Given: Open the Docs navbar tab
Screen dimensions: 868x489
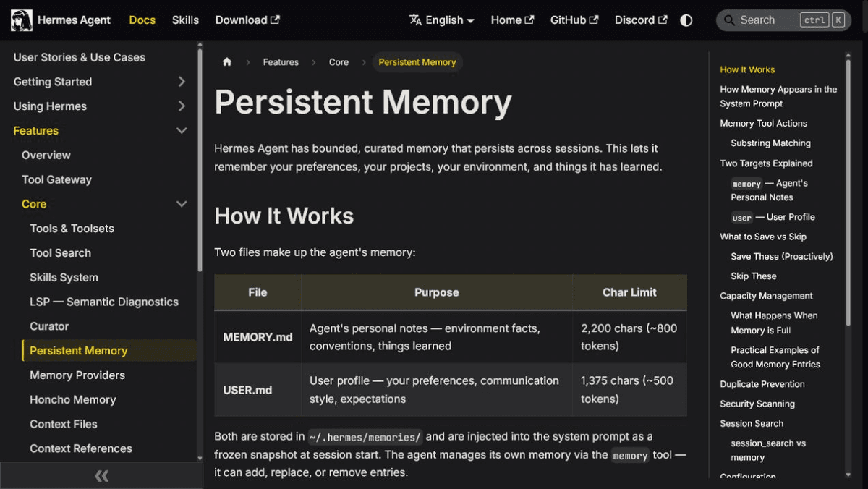Looking at the screenshot, I should click(142, 20).
